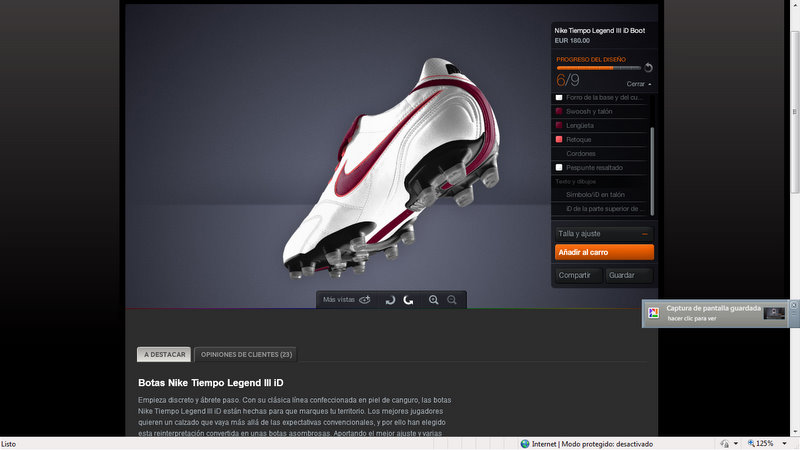800x450 pixels.
Task: Click the Internet zone globe icon in the status bar
Action: click(x=524, y=444)
